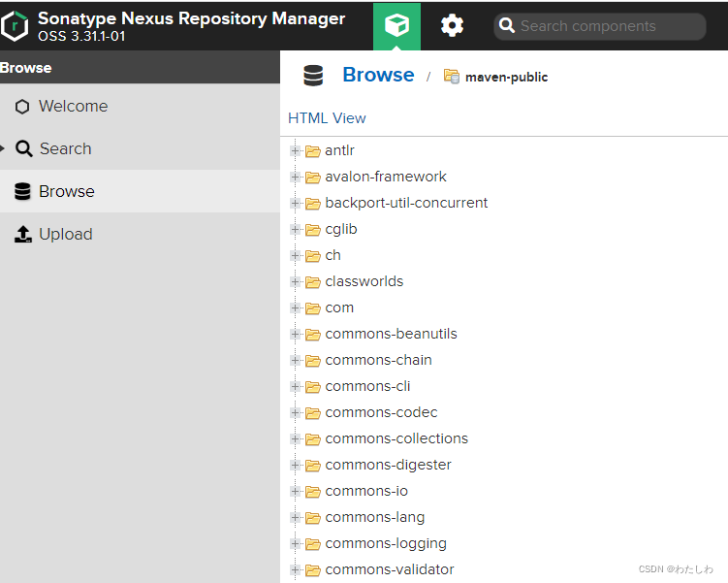Select the commons-io tree item
Viewport: 728px width, 583px height.
click(x=366, y=491)
